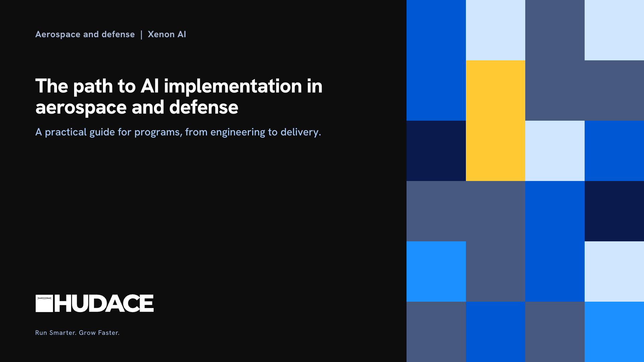Click the 'Aerospace and defense' header text
The width and height of the screenshot is (644, 362).
85,34
